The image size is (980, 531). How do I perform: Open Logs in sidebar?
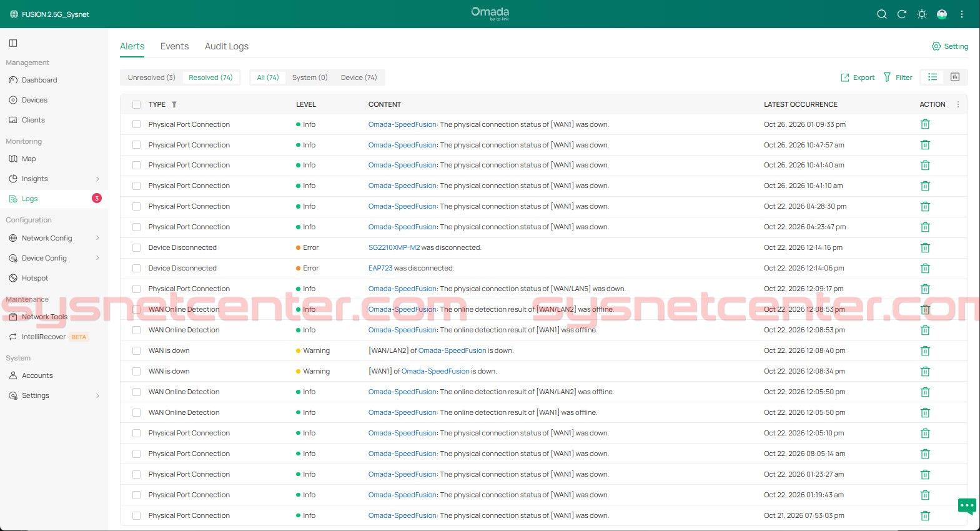(x=29, y=199)
